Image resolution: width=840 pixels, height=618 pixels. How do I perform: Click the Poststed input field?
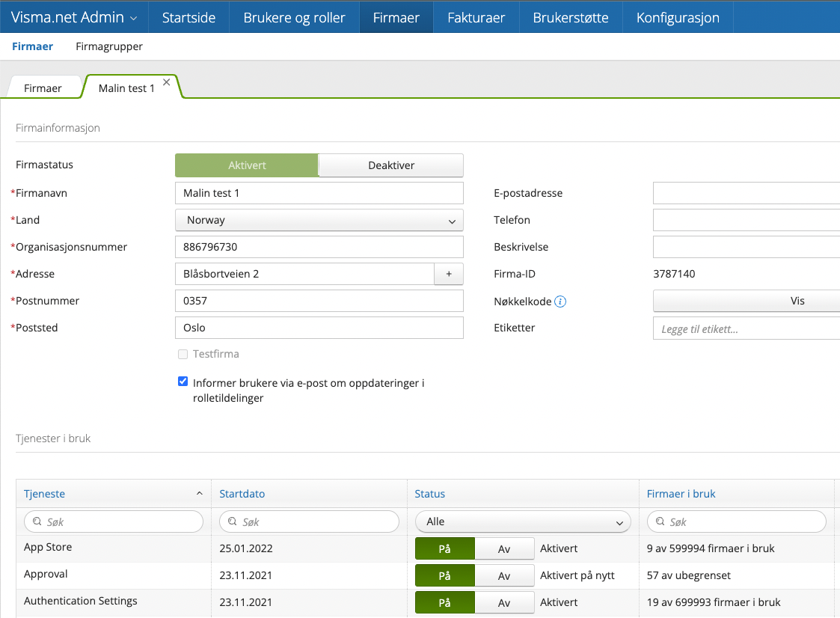click(319, 328)
